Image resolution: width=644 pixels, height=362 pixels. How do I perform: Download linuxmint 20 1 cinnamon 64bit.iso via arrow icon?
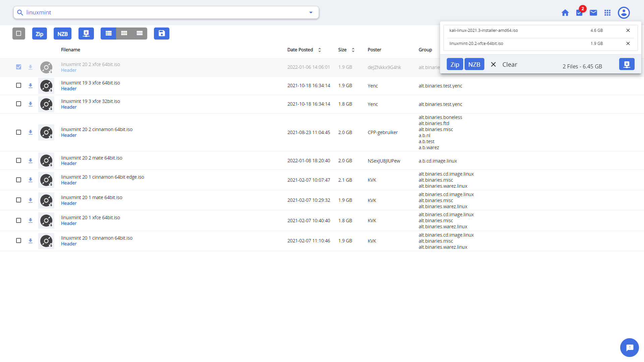(31, 241)
